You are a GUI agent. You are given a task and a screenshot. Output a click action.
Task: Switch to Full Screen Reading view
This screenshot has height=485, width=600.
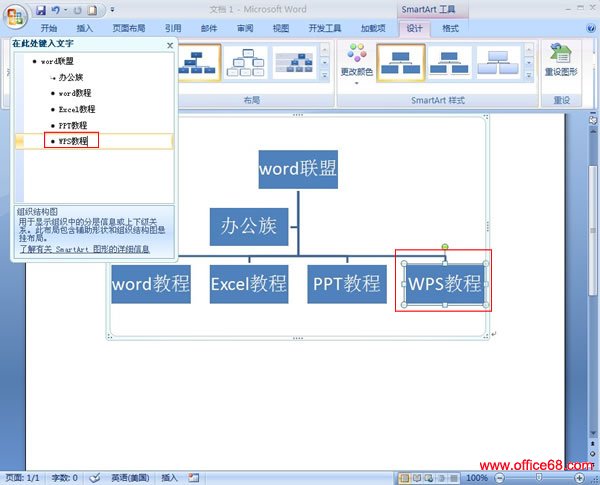[x=417, y=478]
